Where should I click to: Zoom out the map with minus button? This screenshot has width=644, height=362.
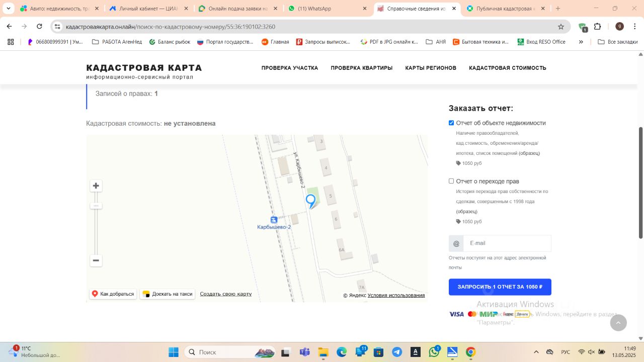point(96,260)
